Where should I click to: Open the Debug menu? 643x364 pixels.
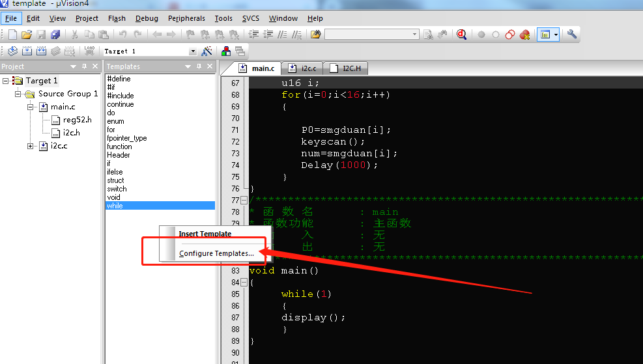(147, 18)
